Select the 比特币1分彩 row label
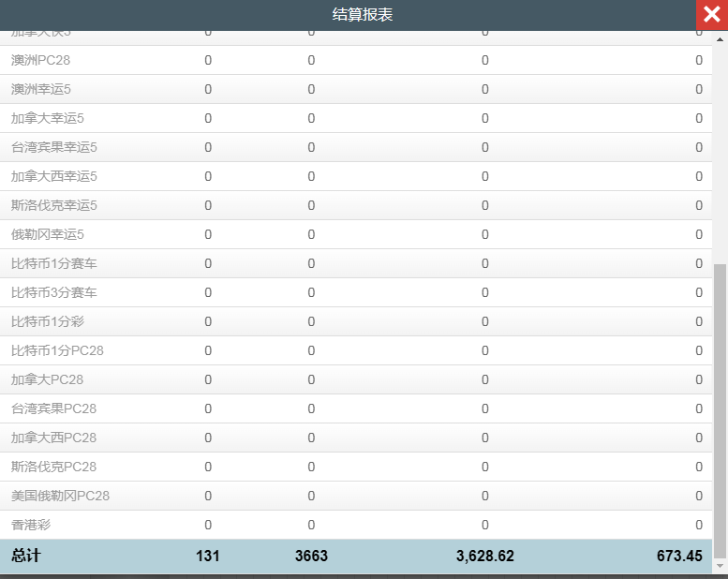 pos(48,321)
